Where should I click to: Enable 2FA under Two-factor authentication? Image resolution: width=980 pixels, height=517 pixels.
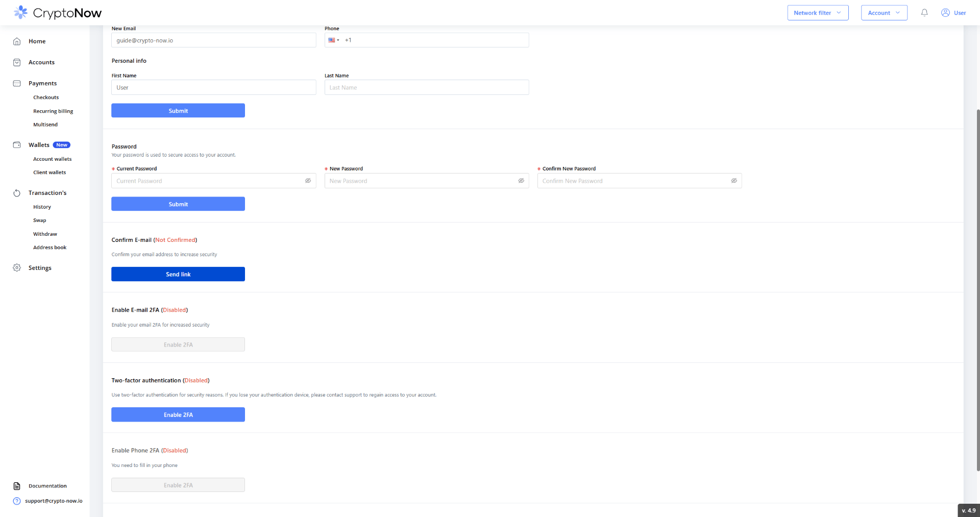[178, 415]
